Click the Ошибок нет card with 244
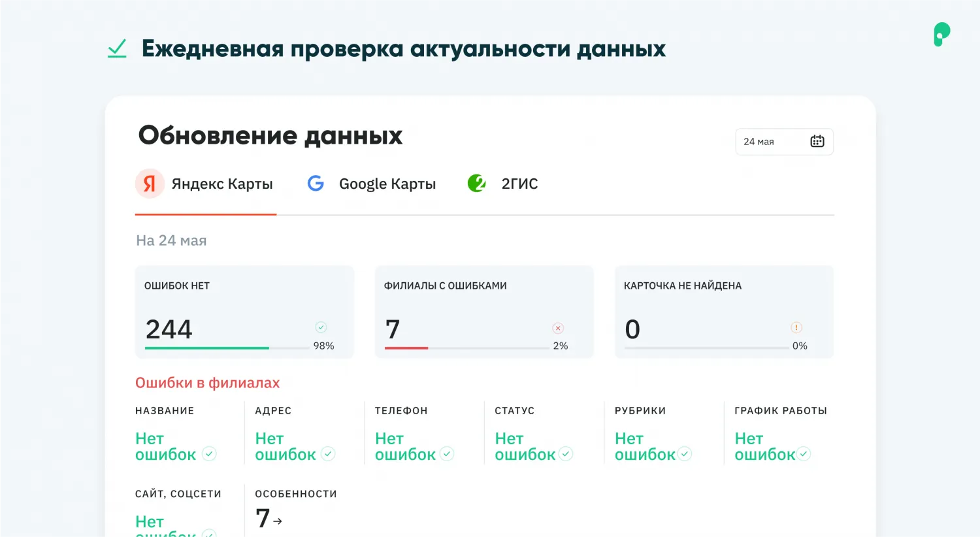This screenshot has height=537, width=980. (x=244, y=312)
